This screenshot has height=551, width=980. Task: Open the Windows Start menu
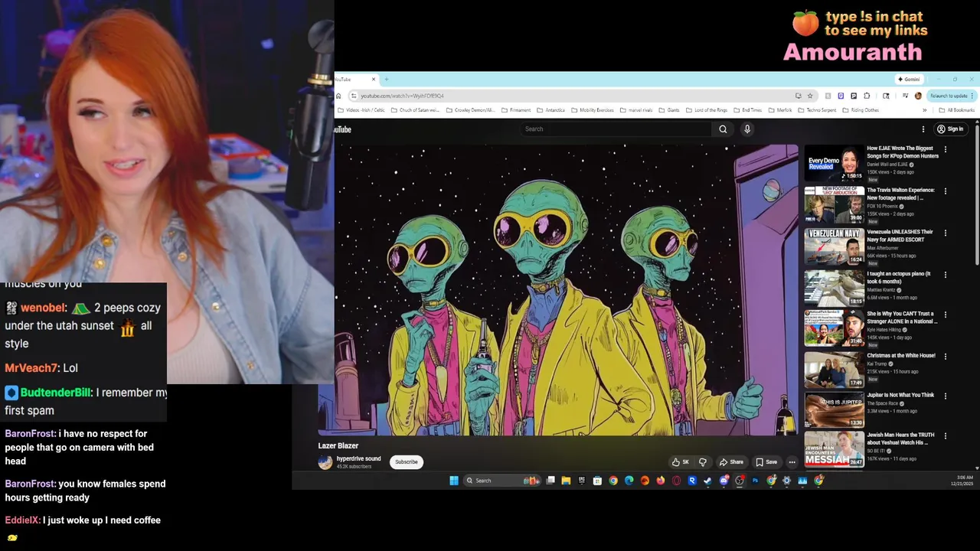454,481
